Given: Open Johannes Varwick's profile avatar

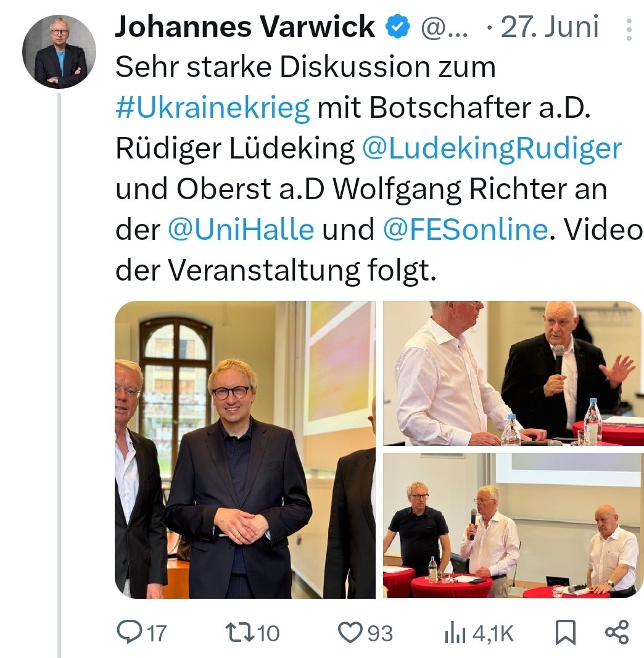Looking at the screenshot, I should click(x=59, y=52).
